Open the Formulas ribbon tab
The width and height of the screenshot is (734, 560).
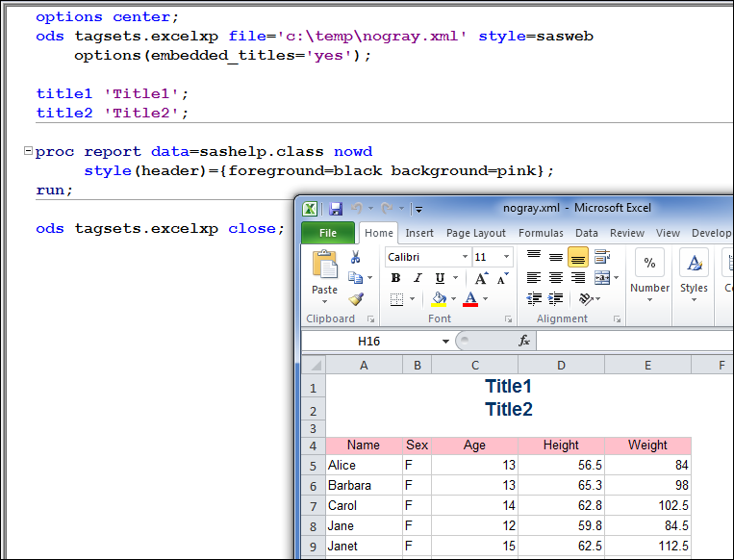pos(541,233)
